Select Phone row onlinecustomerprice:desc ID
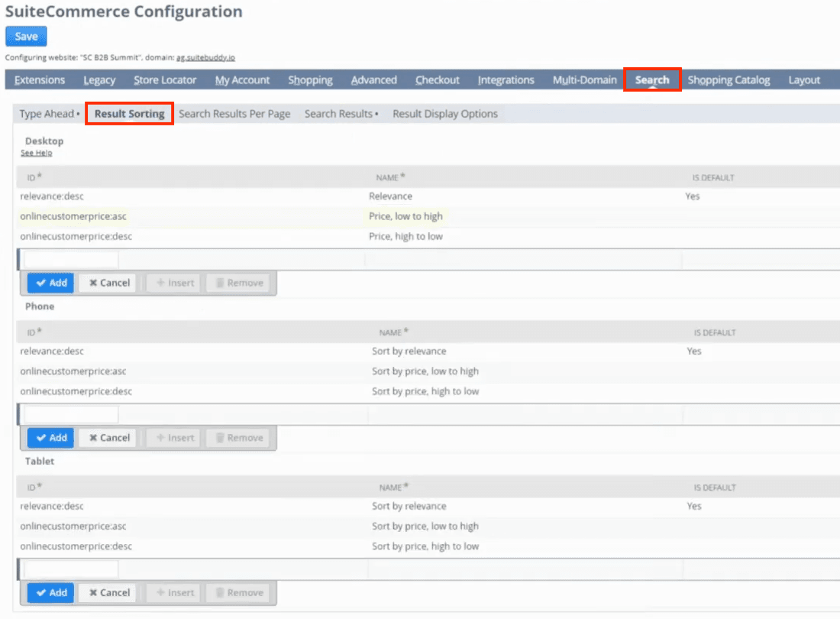This screenshot has height=619, width=840. (76, 391)
